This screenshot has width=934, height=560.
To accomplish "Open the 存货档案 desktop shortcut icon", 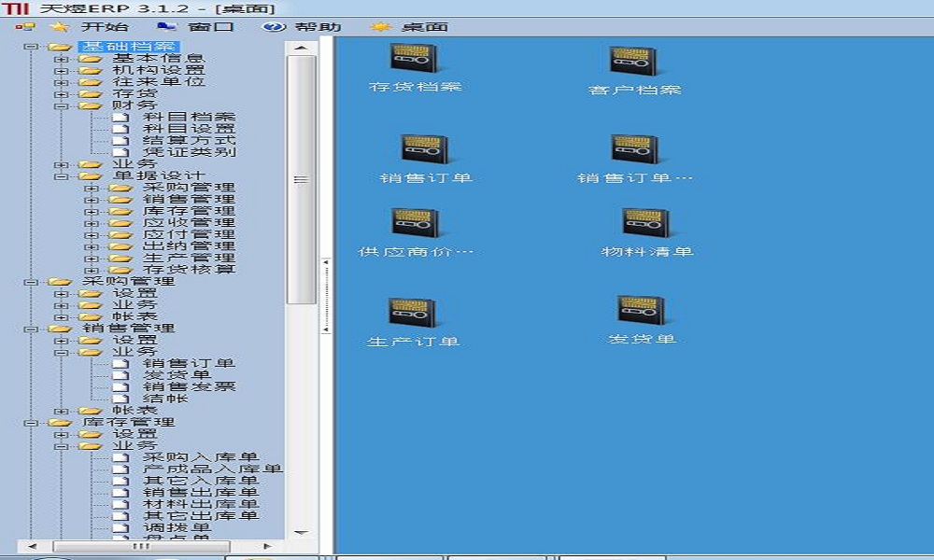I will click(x=416, y=60).
